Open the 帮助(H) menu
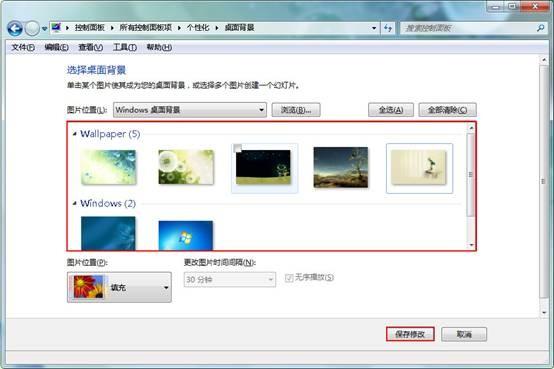554x369 pixels. coord(159,47)
